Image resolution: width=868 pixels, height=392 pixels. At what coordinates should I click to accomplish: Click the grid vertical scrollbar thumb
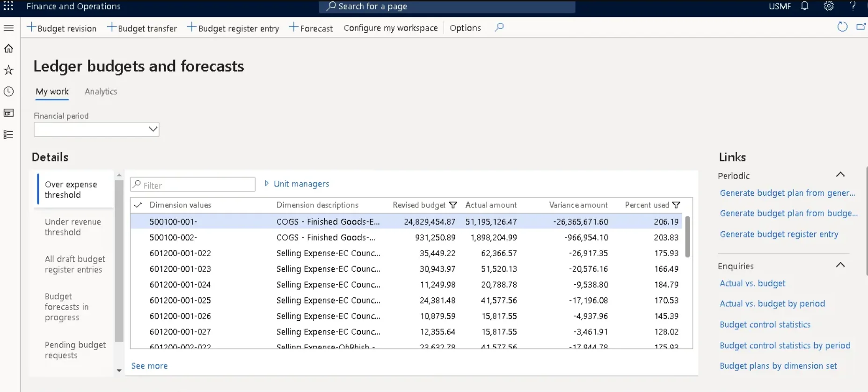pos(687,237)
